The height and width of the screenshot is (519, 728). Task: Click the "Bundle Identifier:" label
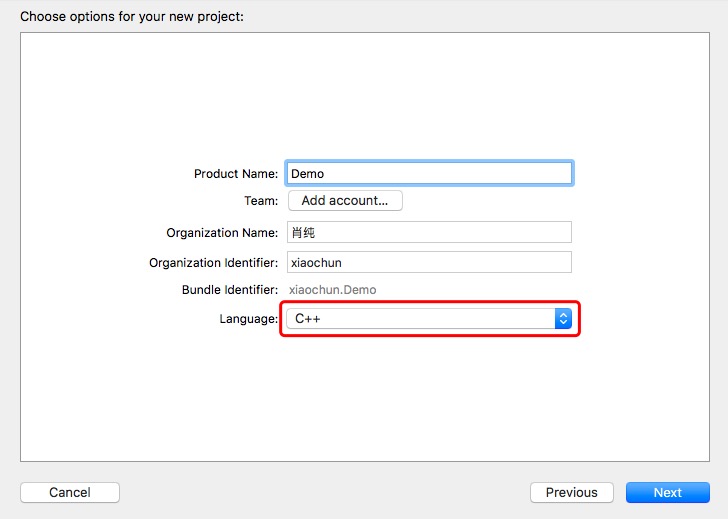(x=230, y=290)
